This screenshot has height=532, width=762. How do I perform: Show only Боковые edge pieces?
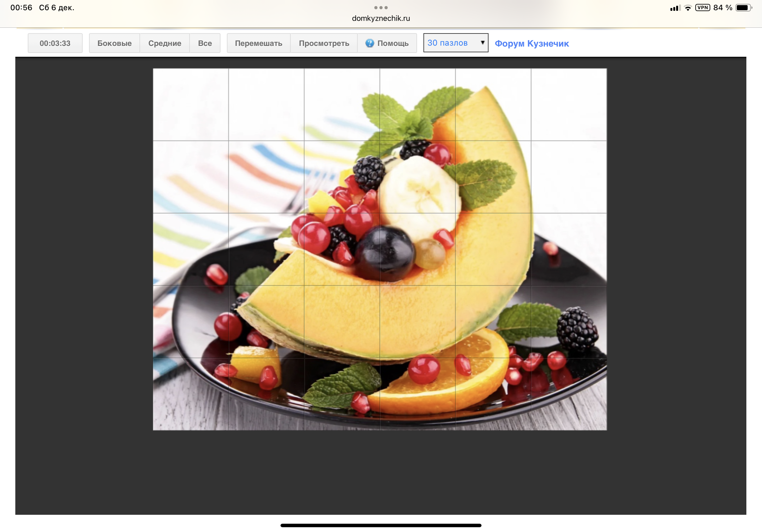[114, 43]
